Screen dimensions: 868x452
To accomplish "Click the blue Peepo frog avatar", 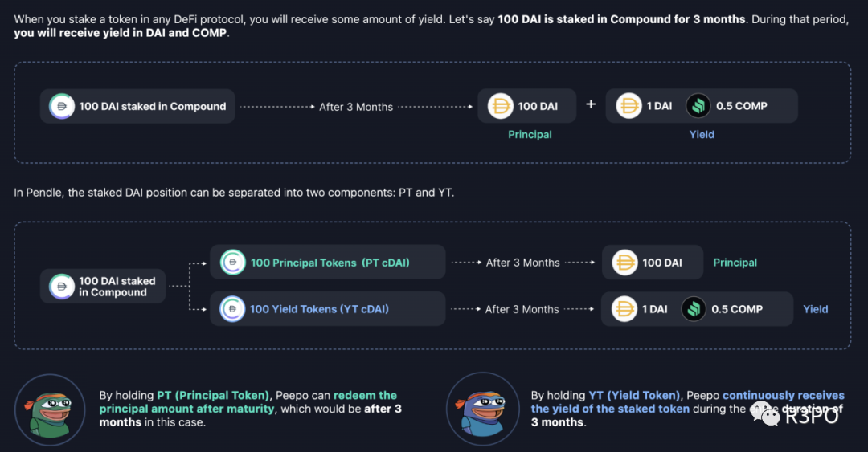I will (483, 409).
